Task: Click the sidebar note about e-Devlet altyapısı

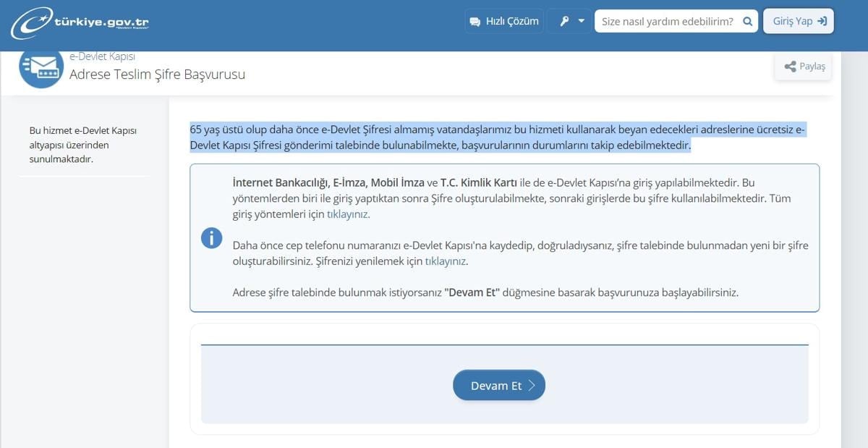Action: tap(82, 145)
